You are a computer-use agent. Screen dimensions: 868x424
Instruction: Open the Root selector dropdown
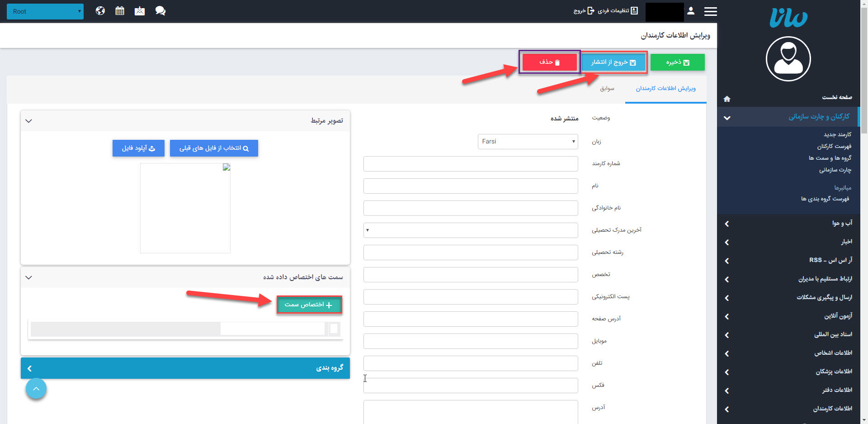45,11
